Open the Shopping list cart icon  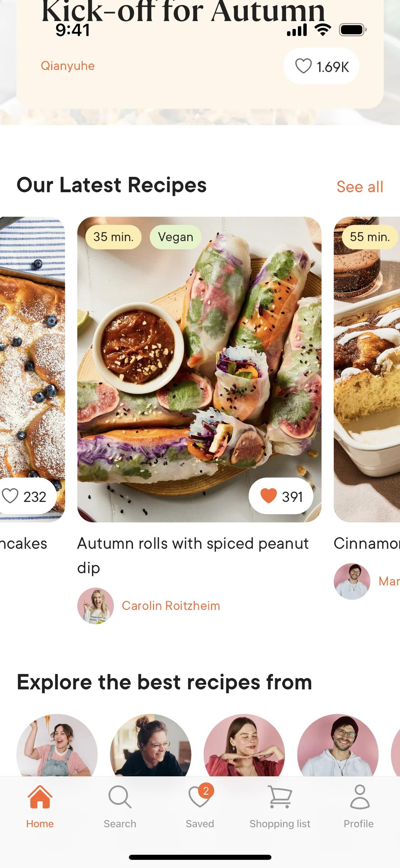pos(280,796)
